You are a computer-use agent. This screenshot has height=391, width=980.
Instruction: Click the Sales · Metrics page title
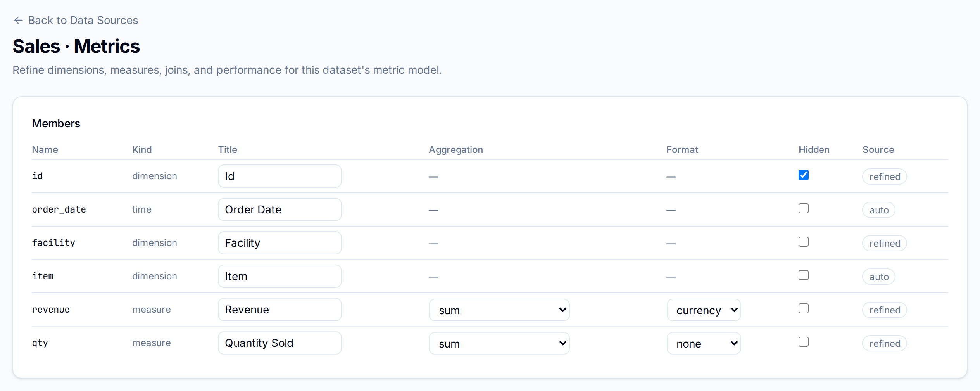click(x=76, y=46)
